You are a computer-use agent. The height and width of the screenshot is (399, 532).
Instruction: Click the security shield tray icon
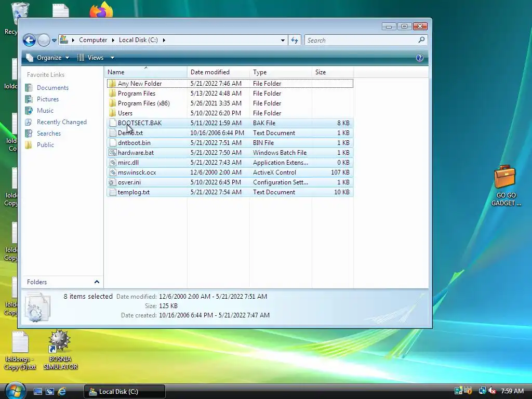click(x=469, y=391)
